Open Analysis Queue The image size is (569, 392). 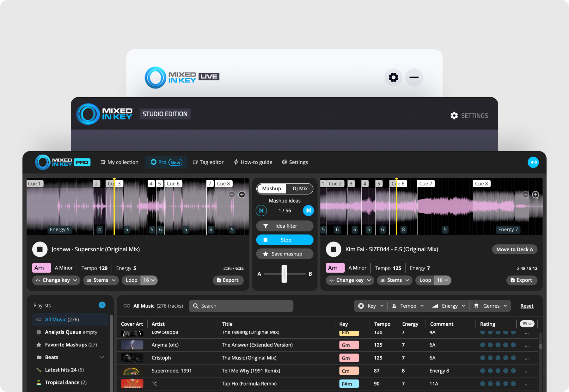click(70, 332)
